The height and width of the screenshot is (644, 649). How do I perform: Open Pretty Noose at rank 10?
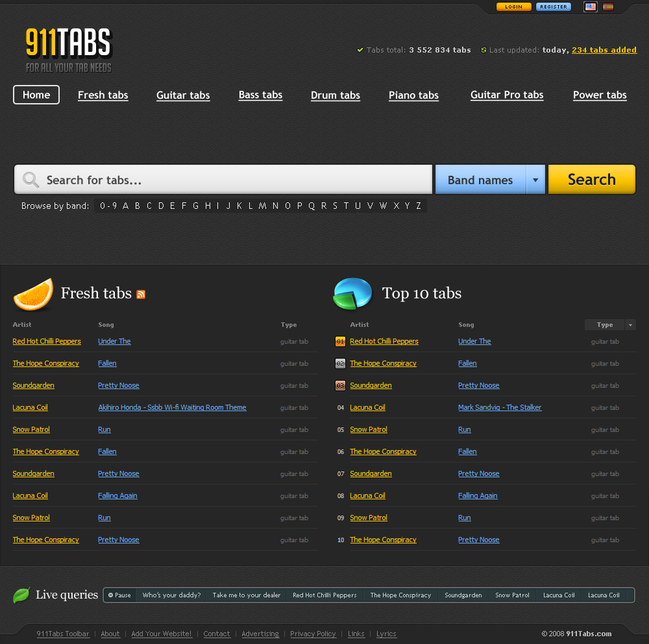[x=479, y=540]
